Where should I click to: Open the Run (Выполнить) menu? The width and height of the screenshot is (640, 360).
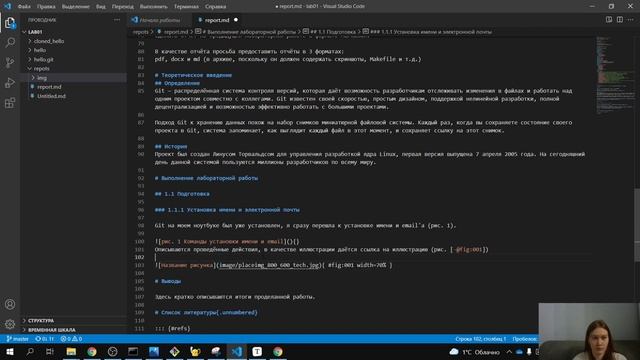point(153,7)
